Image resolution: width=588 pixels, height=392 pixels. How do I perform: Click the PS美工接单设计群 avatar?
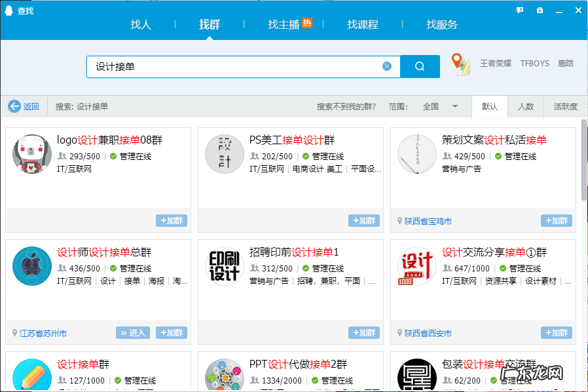pos(224,155)
